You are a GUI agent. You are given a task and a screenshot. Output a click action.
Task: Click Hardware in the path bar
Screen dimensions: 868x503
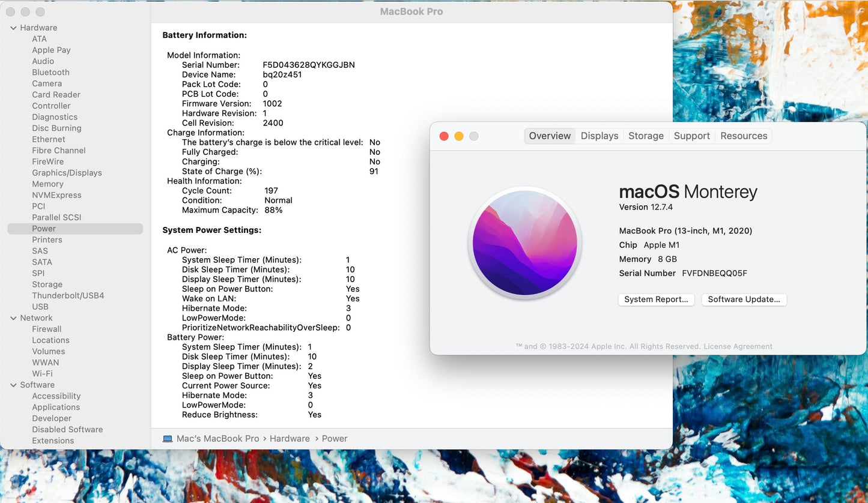click(290, 439)
